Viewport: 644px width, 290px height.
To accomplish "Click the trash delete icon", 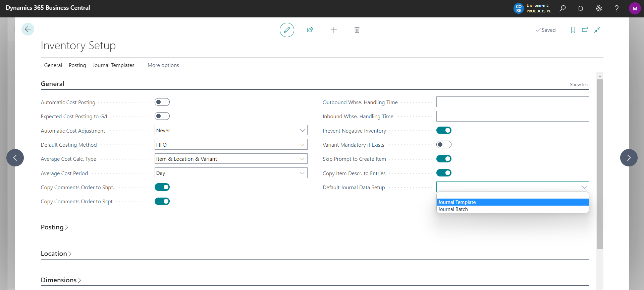I will coord(357,30).
